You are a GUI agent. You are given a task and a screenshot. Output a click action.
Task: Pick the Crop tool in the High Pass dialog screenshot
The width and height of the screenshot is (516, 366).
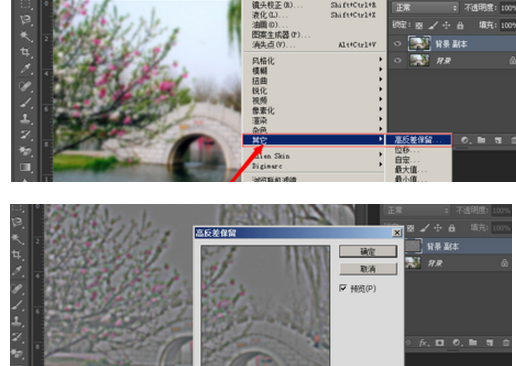click(x=17, y=255)
